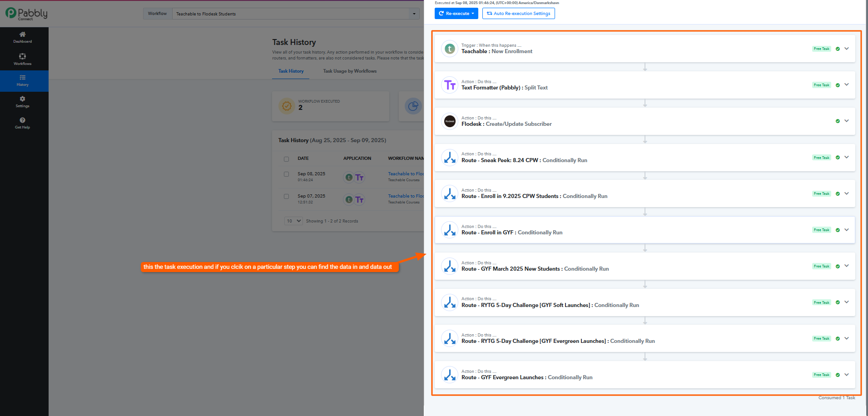Expand the Sneak Peek: 8.24 CPW route step

click(847, 157)
